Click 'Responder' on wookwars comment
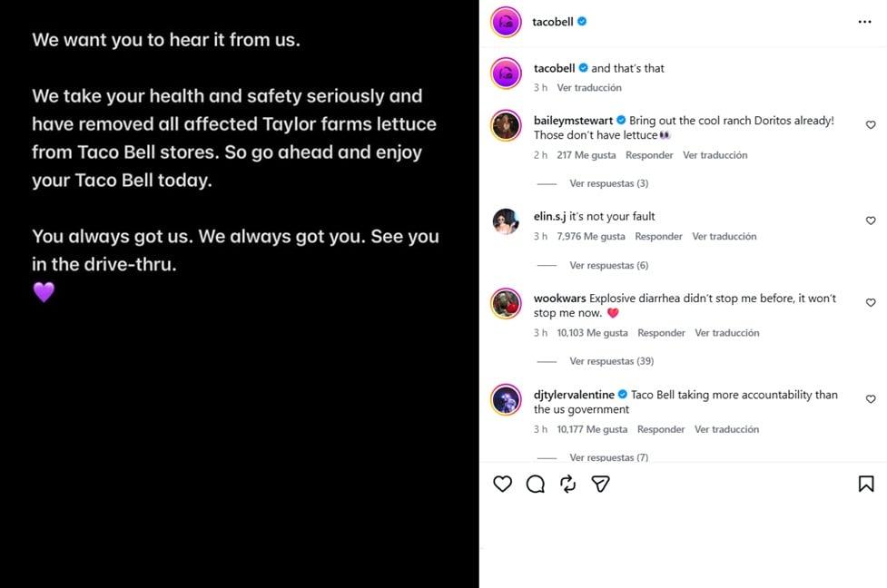 [x=661, y=333]
